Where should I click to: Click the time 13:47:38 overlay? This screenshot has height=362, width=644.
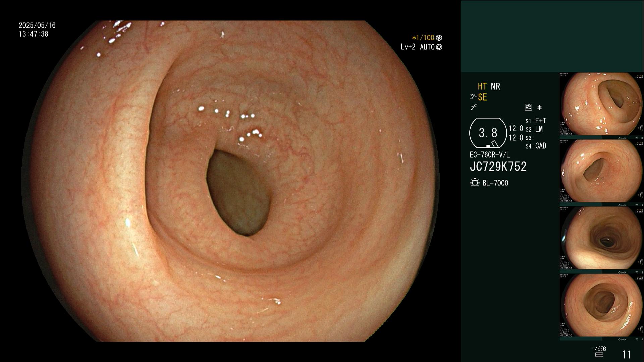(x=34, y=34)
